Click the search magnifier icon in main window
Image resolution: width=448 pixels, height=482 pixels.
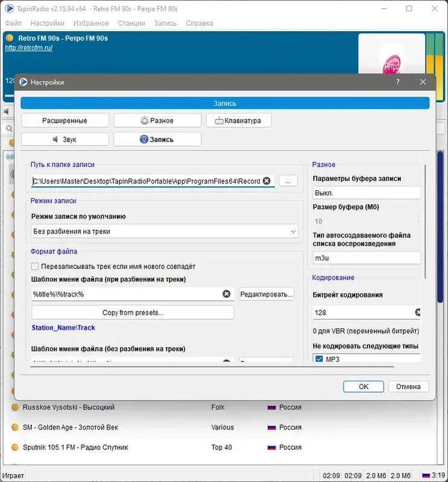click(9, 128)
